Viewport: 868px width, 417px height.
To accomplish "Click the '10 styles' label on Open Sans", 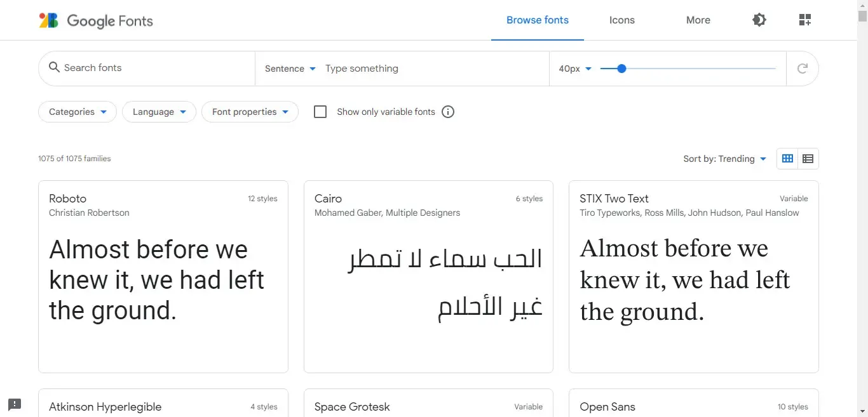I will pyautogui.click(x=793, y=407).
